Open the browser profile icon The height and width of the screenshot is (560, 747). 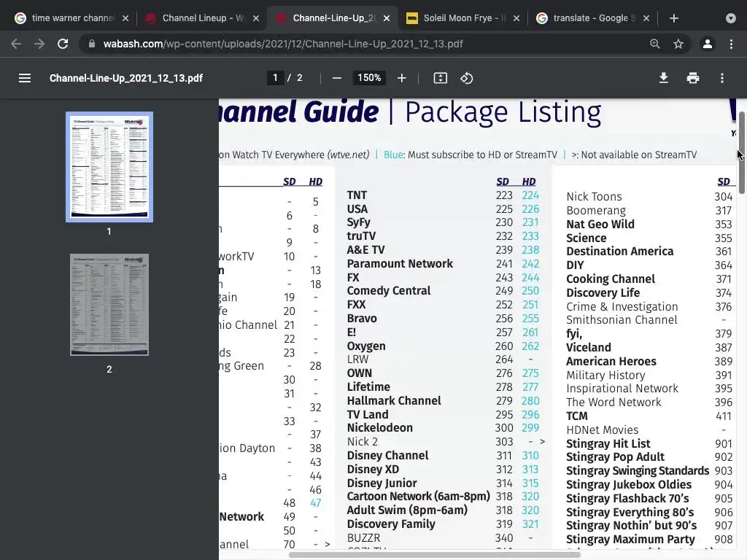point(708,44)
